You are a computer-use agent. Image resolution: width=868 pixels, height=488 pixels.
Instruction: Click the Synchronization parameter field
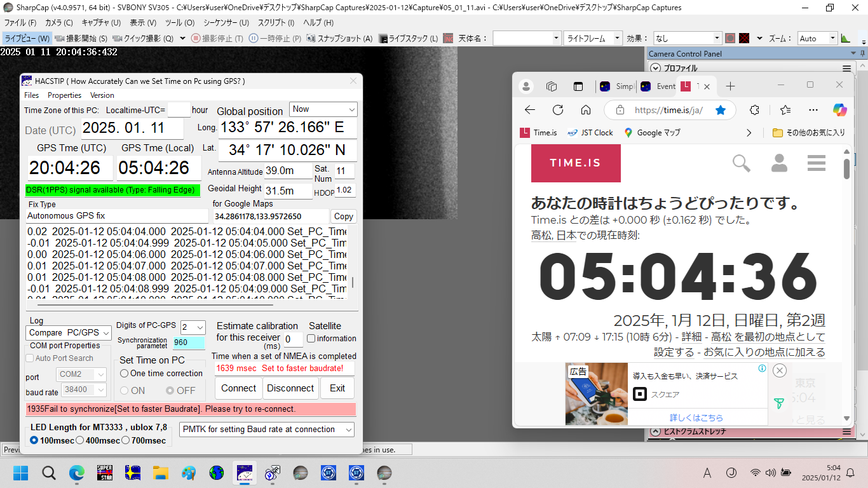[189, 342]
